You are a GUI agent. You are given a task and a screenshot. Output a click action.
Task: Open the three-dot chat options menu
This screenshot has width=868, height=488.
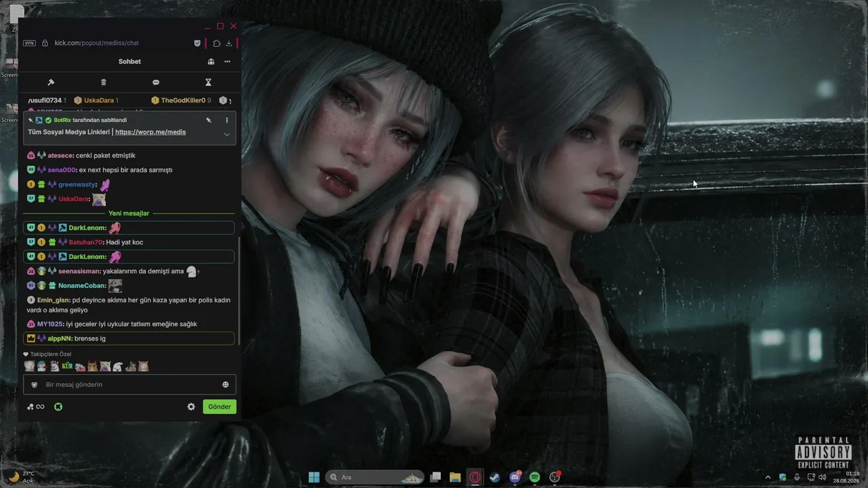(227, 62)
